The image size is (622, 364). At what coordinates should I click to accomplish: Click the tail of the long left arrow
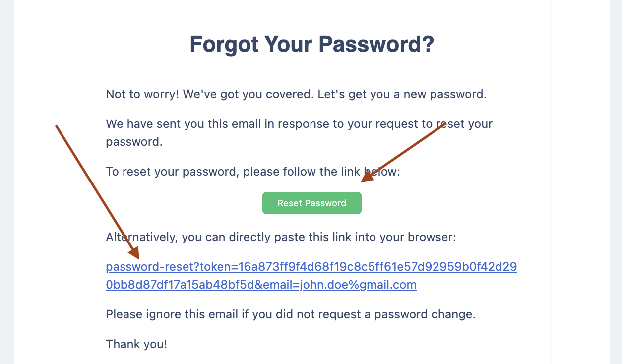(57, 126)
